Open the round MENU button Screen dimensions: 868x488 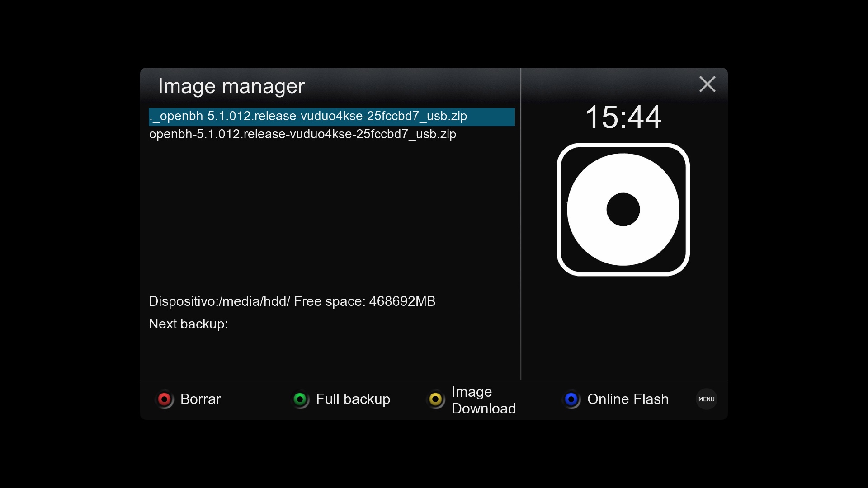706,399
